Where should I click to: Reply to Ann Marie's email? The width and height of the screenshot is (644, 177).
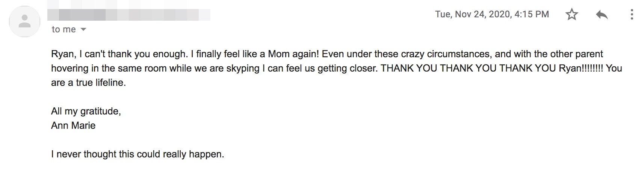click(x=602, y=15)
